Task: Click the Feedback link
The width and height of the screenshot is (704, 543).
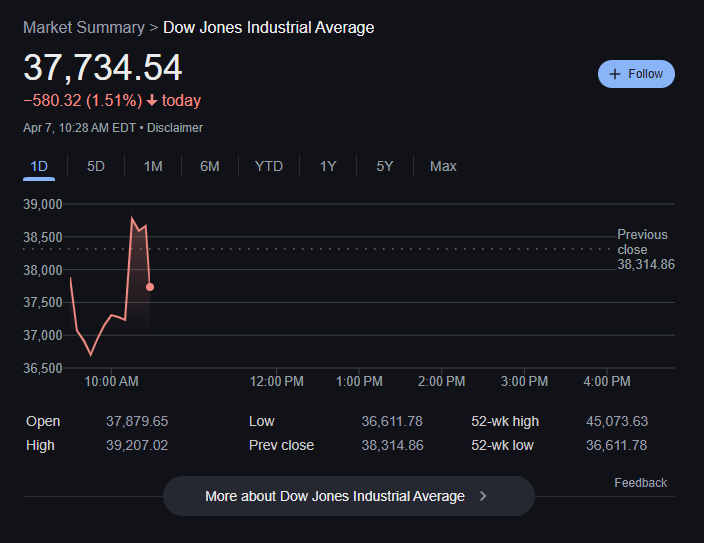Action: point(640,483)
